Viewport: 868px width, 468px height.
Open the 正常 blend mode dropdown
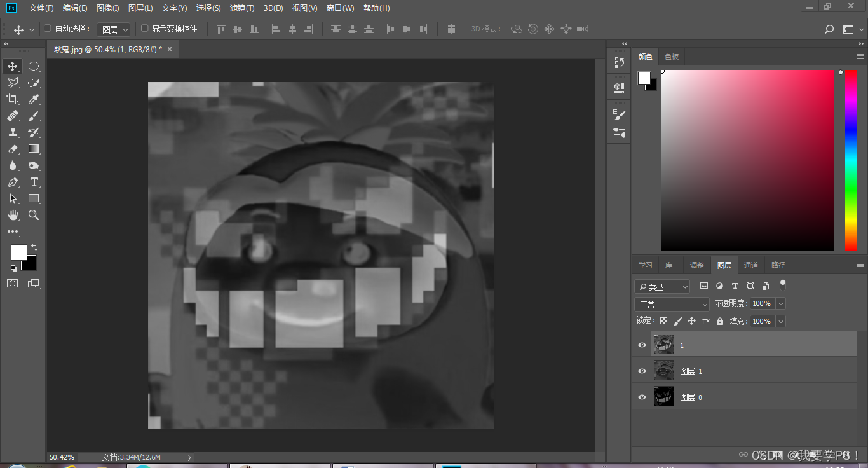coord(672,305)
